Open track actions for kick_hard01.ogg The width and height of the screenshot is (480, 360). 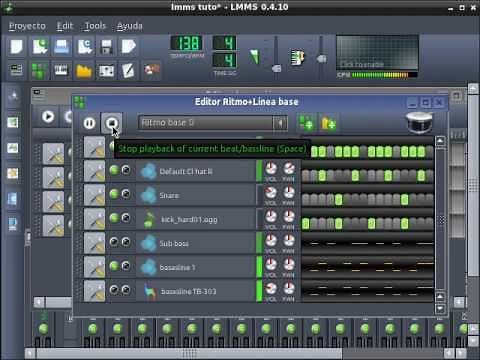point(94,219)
